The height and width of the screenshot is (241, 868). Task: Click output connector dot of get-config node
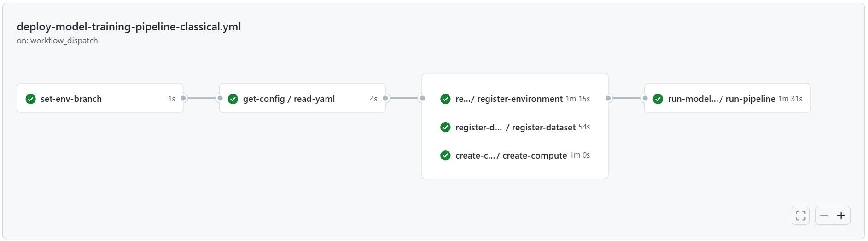pyautogui.click(x=385, y=98)
